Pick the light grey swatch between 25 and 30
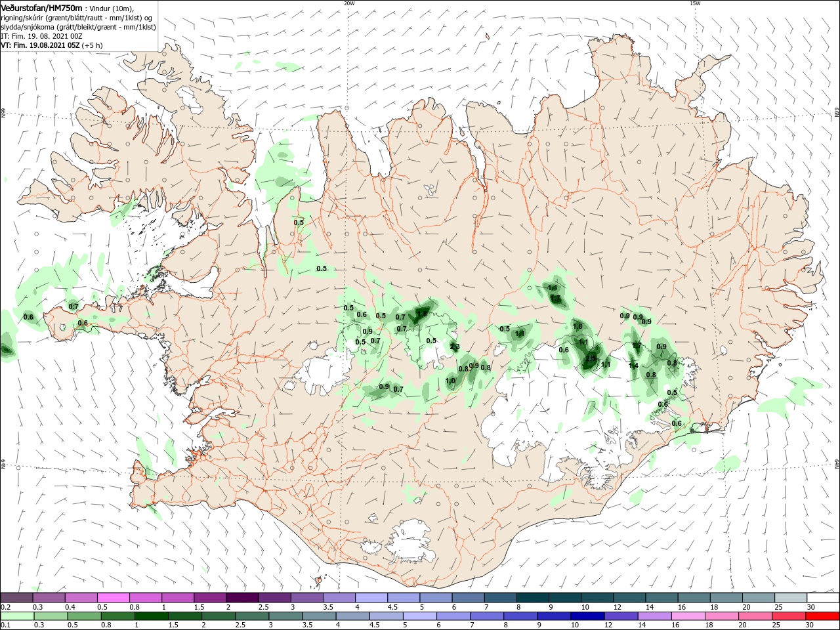840x630 pixels. [x=792, y=598]
